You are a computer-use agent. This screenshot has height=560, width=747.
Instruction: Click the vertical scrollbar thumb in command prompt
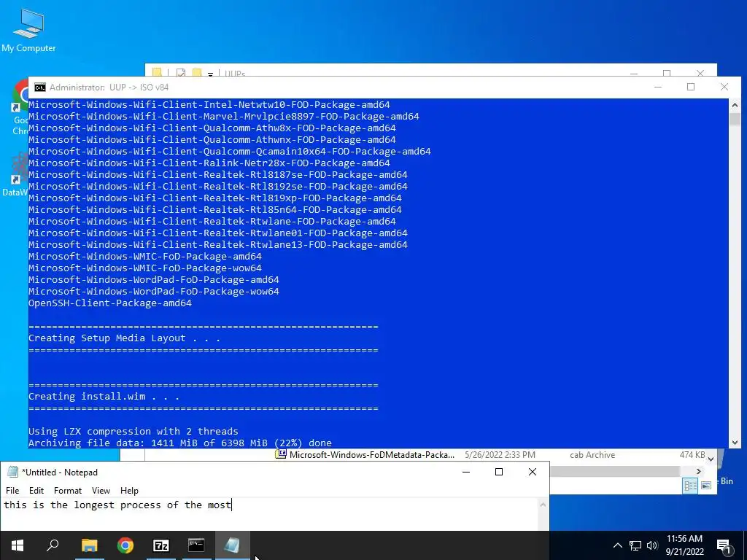pyautogui.click(x=735, y=119)
